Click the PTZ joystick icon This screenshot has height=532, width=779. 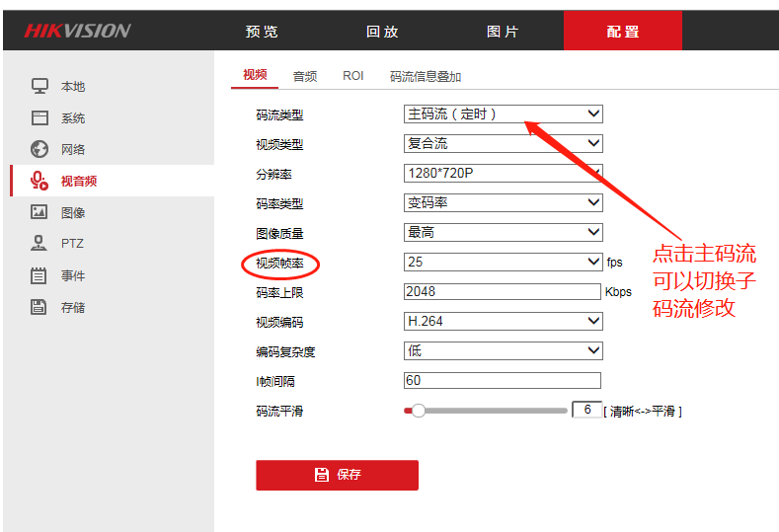[x=39, y=243]
